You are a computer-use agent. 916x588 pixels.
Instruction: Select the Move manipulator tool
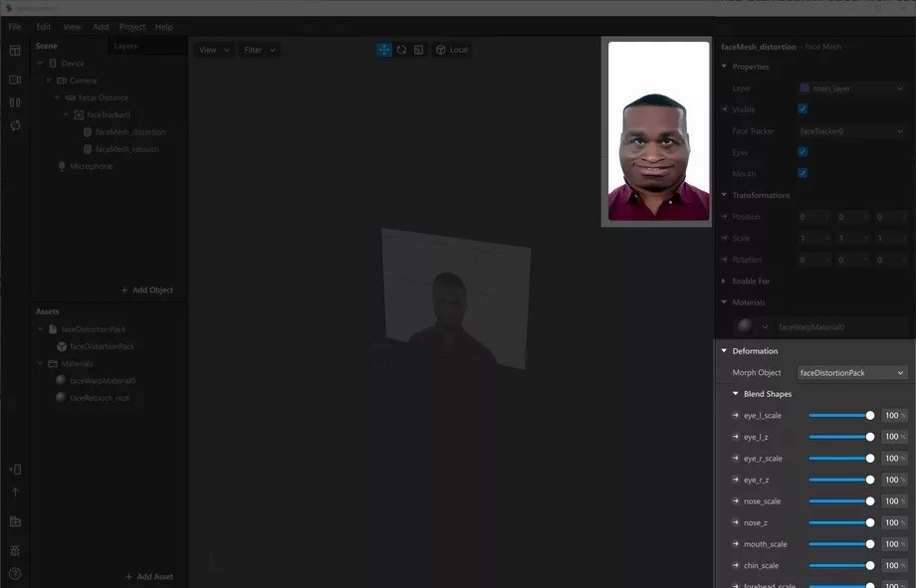click(383, 50)
